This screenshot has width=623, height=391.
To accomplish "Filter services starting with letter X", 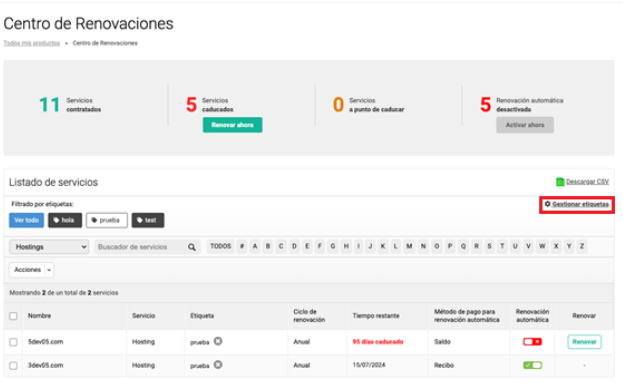I will point(556,246).
